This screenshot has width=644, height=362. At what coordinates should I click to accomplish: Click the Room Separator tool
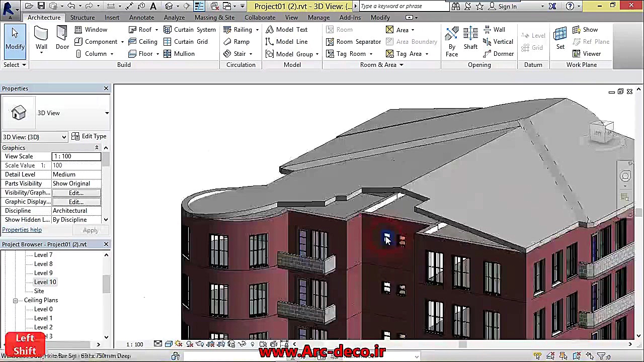pyautogui.click(x=354, y=42)
